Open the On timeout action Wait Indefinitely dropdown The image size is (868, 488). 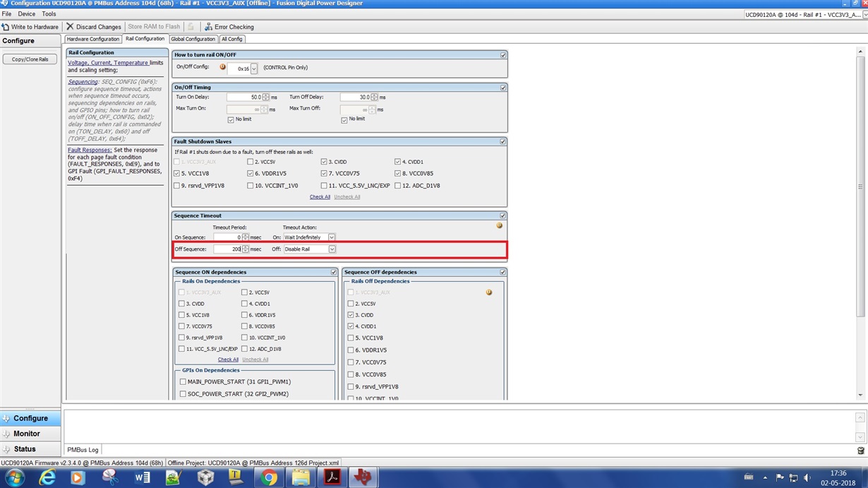pos(332,237)
